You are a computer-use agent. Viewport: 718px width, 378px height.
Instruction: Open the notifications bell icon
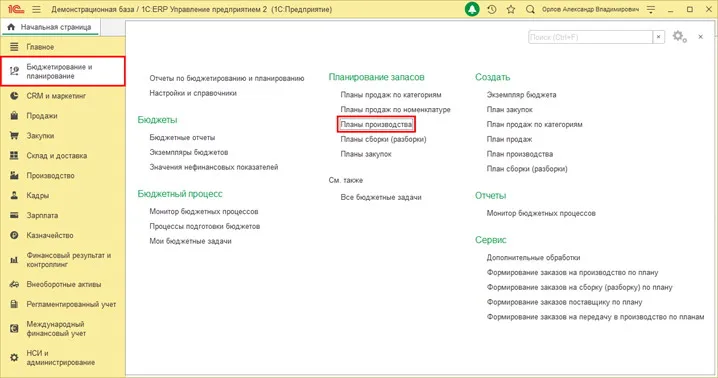tap(472, 9)
